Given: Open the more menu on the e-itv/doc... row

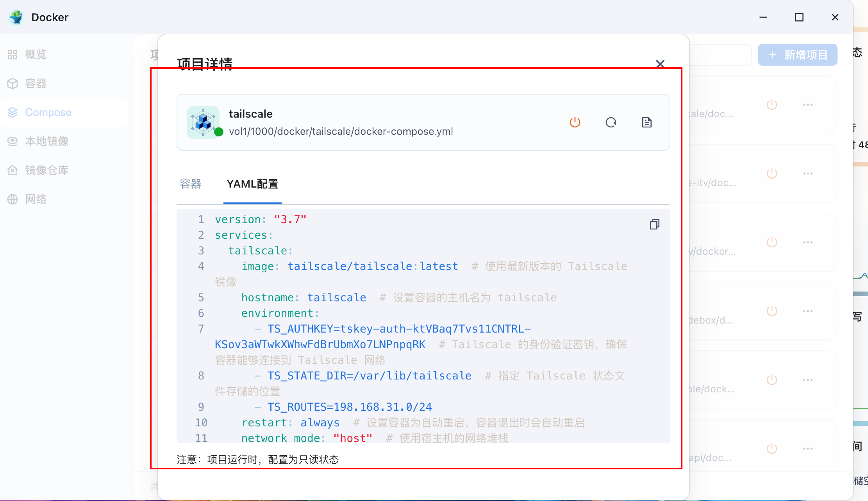Looking at the screenshot, I should click(808, 174).
